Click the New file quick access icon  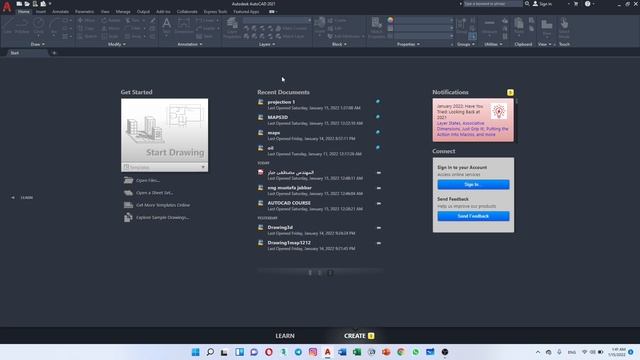click(19, 4)
